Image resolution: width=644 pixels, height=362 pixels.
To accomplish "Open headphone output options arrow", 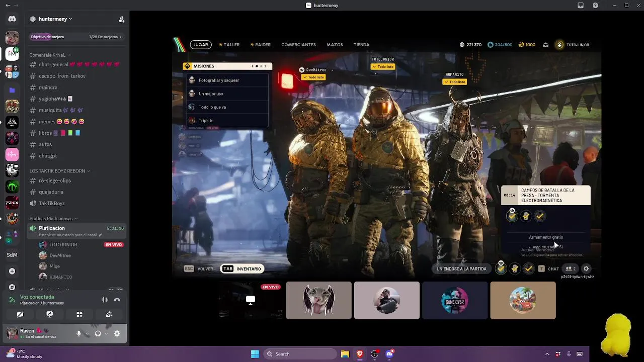I will (106, 333).
